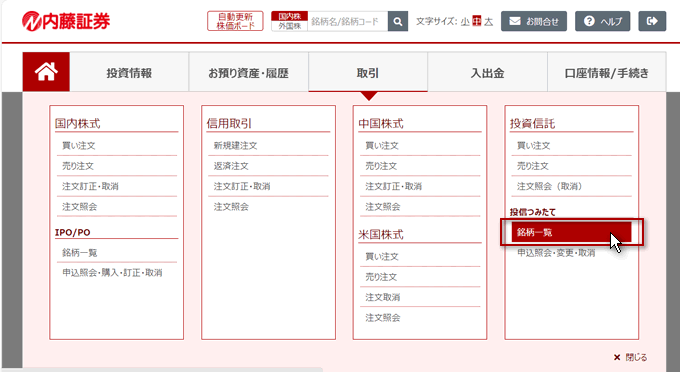
Task: Open 自動更新 株価ボード button
Action: (235, 21)
